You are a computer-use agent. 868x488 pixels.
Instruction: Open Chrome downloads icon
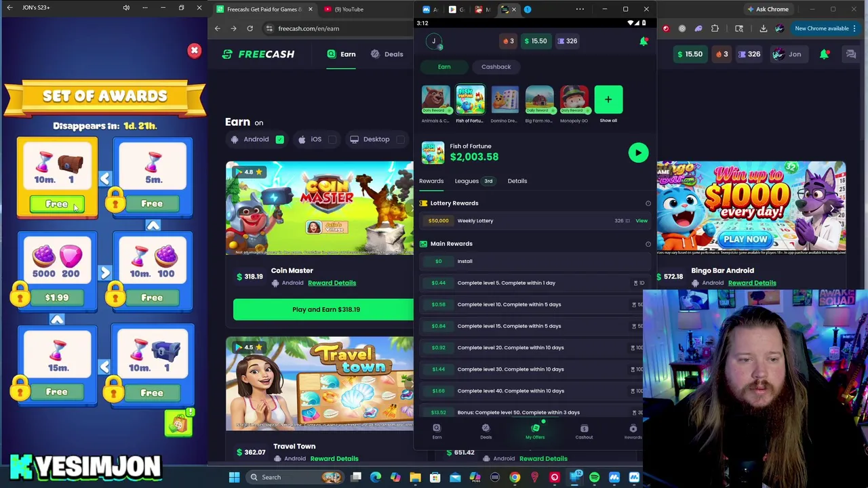click(764, 28)
